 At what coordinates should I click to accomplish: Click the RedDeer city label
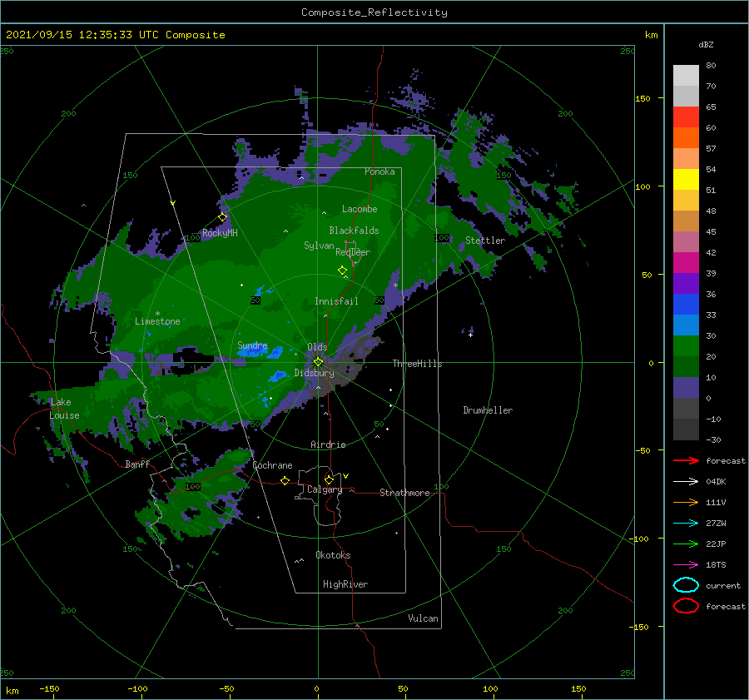[x=353, y=252]
